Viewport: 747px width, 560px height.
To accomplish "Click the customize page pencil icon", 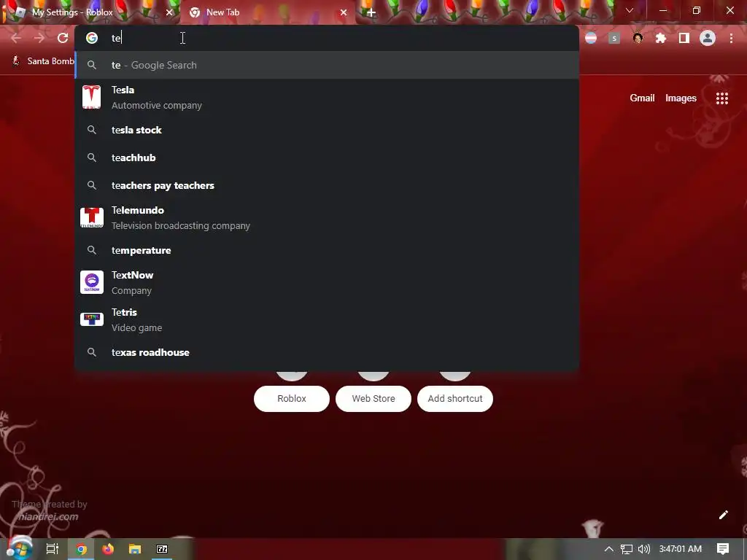I will [x=723, y=515].
